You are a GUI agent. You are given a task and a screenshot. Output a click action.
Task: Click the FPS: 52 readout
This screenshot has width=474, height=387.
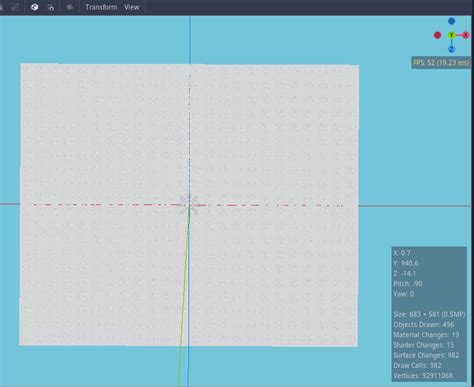tap(441, 62)
